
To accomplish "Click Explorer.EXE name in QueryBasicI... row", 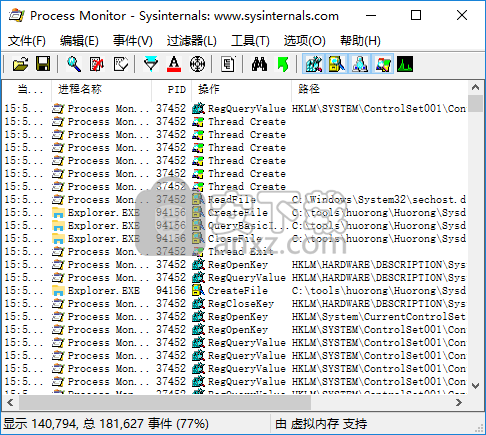I will tap(104, 226).
